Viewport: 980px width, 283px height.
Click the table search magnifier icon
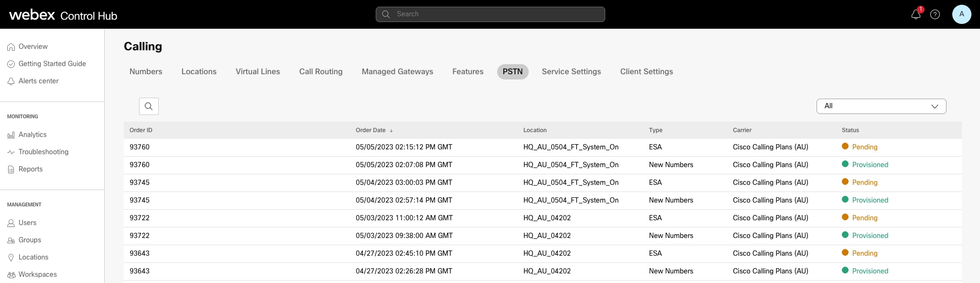149,106
